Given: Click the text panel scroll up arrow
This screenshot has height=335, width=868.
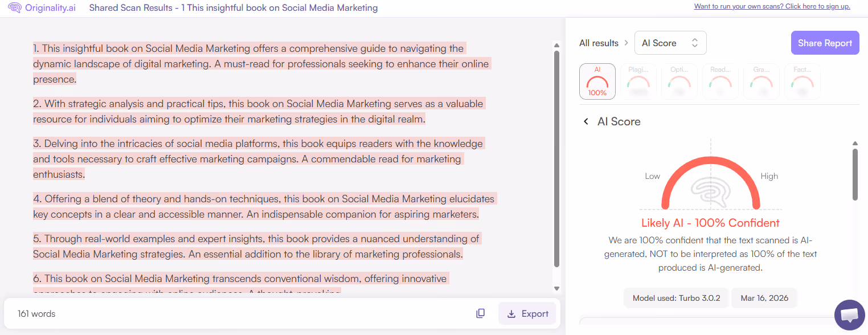Looking at the screenshot, I should click(x=557, y=46).
